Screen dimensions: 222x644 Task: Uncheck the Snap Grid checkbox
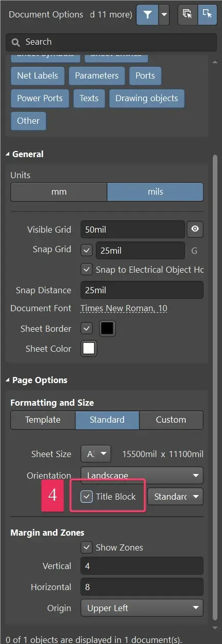(87, 251)
